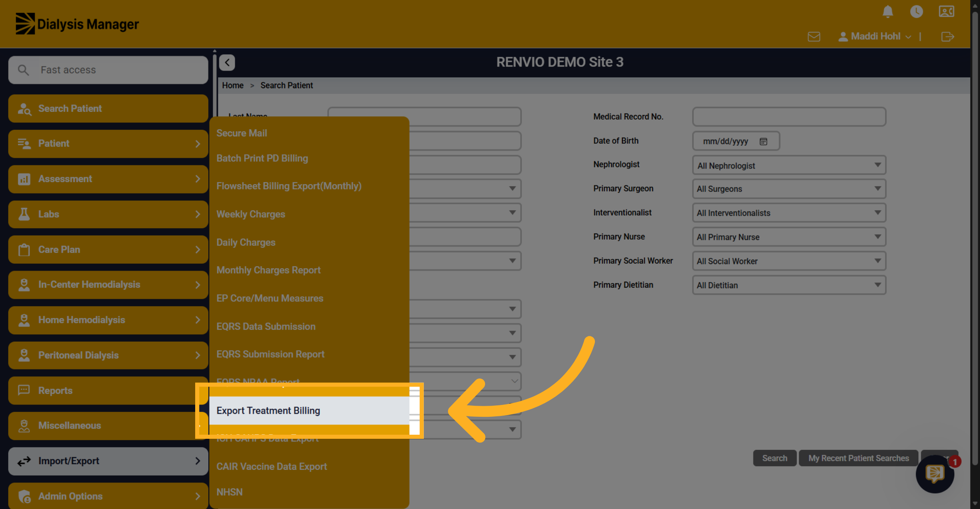Open the All Primary Nurse dropdown

pos(789,237)
